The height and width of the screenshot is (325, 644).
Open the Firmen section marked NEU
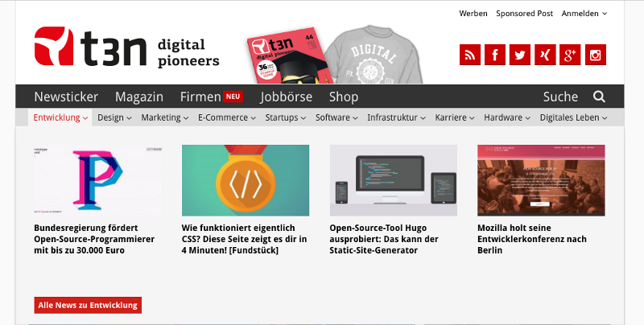[x=212, y=97]
